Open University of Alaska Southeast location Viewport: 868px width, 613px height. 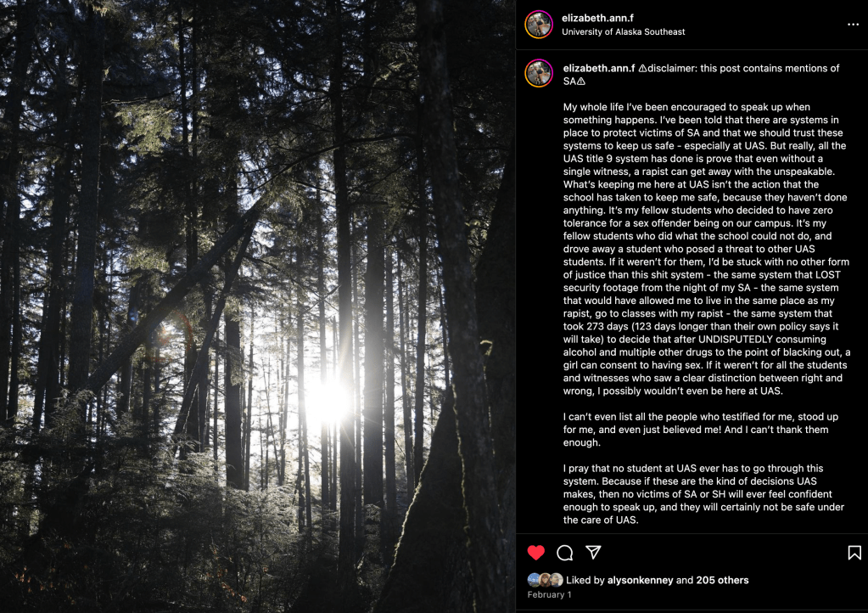pyautogui.click(x=623, y=32)
